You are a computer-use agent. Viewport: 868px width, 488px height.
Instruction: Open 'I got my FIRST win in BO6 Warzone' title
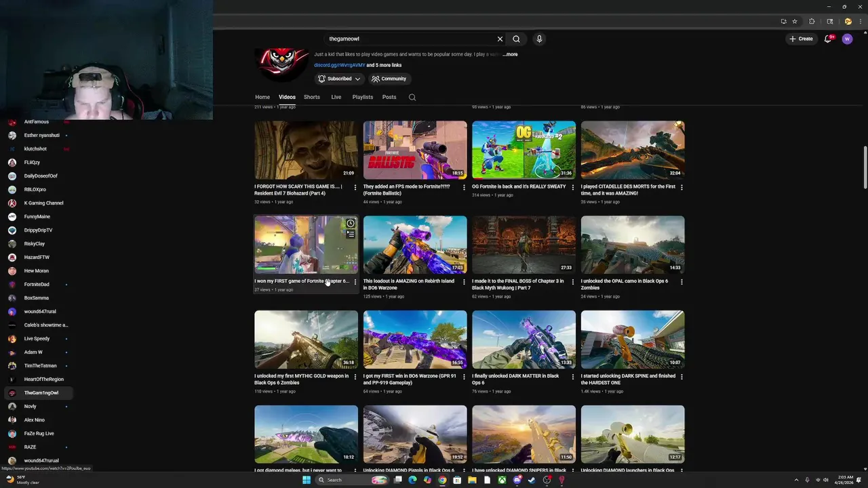410,379
